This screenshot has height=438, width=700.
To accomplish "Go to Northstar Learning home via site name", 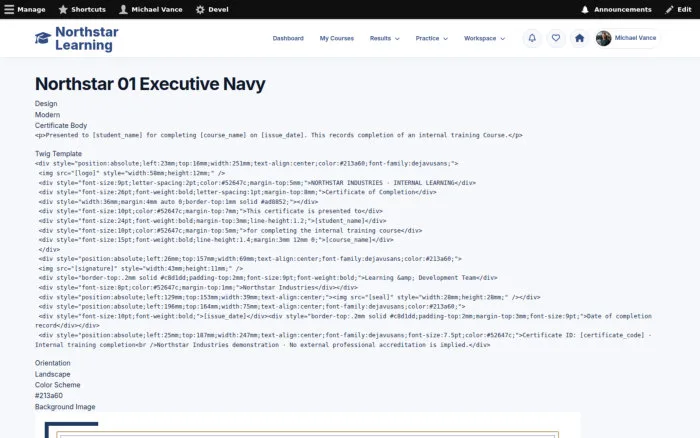I will pos(87,38).
